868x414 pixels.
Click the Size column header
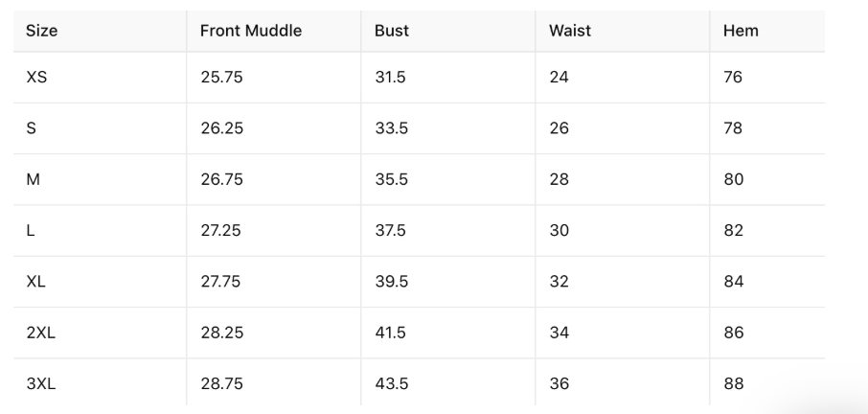click(42, 31)
